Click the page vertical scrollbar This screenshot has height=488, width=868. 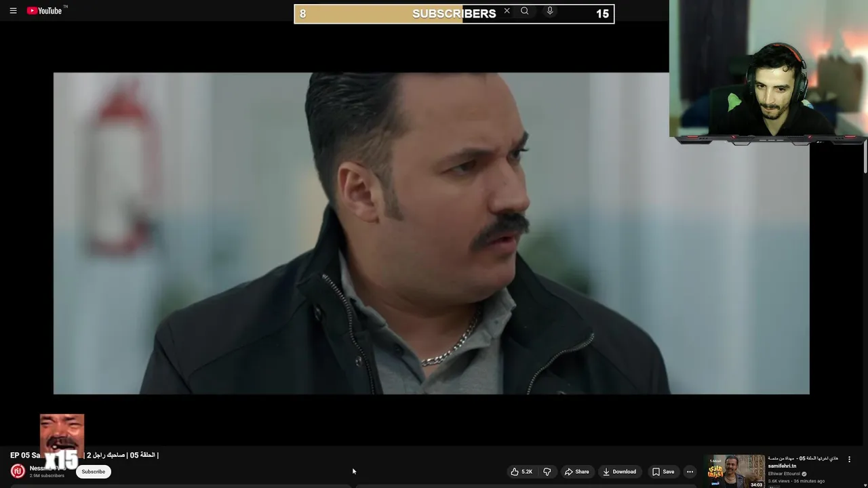tap(865, 159)
